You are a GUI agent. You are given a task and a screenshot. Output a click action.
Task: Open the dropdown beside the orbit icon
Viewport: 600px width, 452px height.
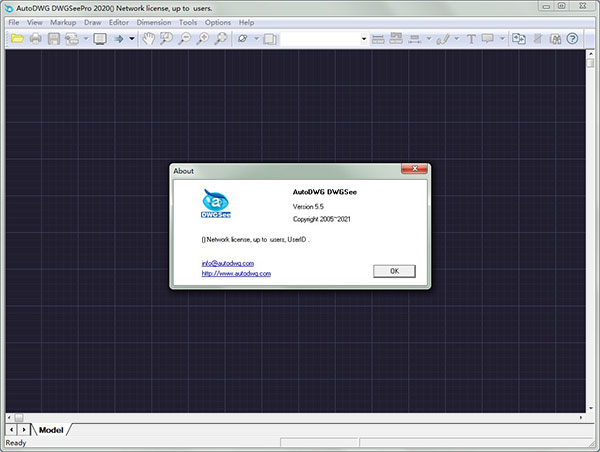coord(256,39)
